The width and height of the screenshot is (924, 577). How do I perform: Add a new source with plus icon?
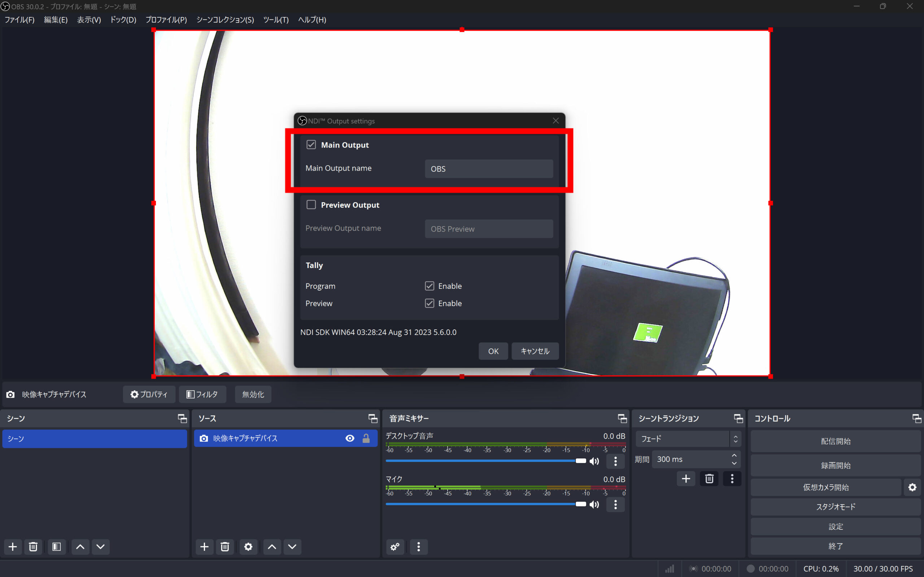(x=204, y=547)
